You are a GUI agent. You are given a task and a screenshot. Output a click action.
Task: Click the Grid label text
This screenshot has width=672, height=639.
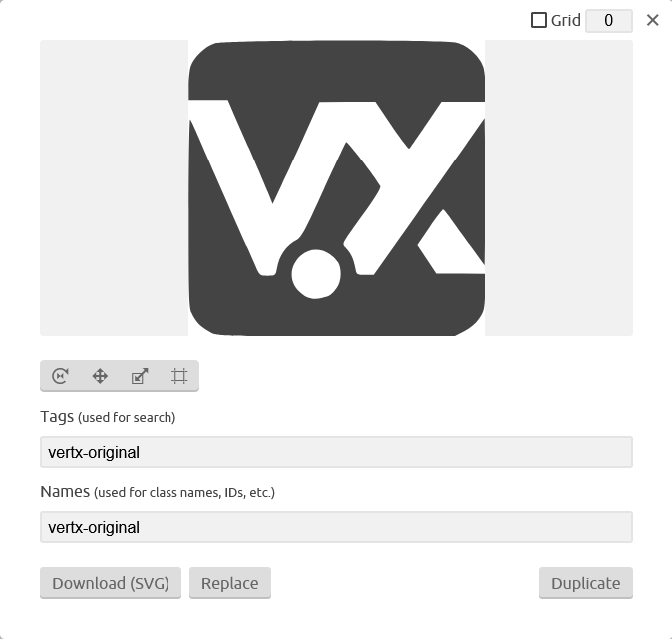[565, 20]
